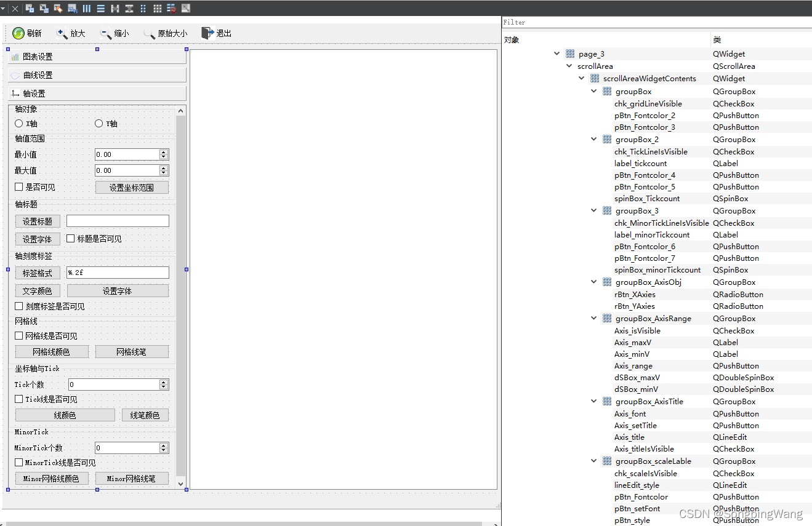Click the Minor网格线笔 button
The width and height of the screenshot is (812, 526).
point(132,479)
